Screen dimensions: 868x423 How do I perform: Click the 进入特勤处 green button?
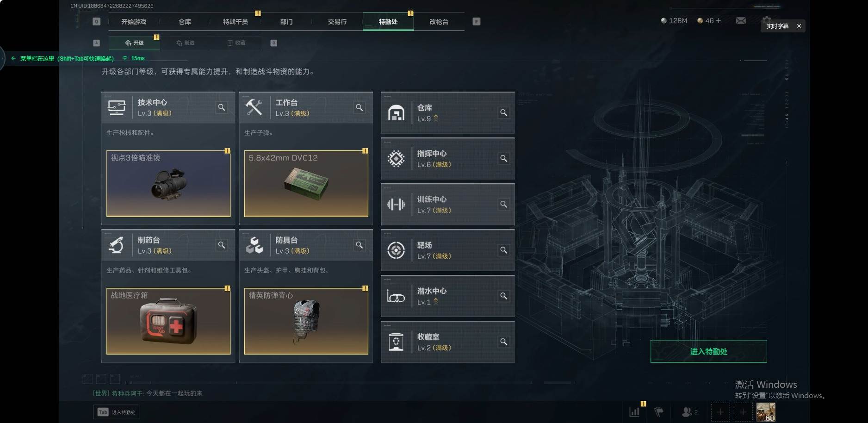(708, 351)
